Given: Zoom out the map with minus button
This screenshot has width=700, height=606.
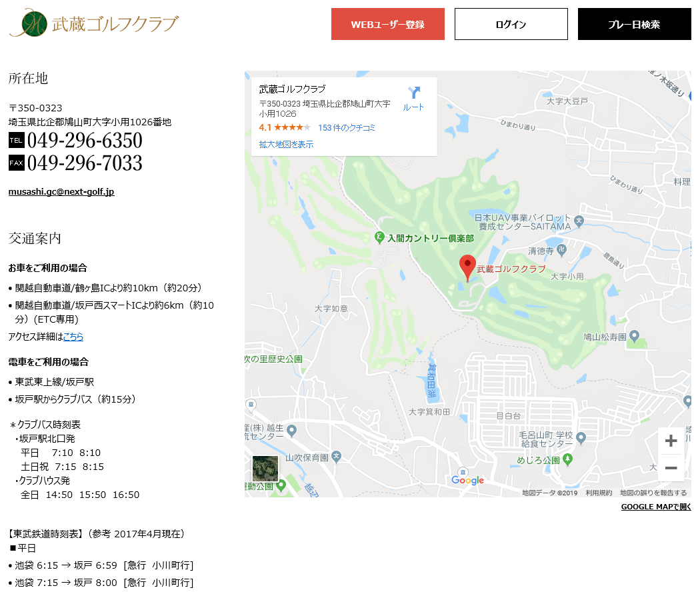Looking at the screenshot, I should 671,468.
